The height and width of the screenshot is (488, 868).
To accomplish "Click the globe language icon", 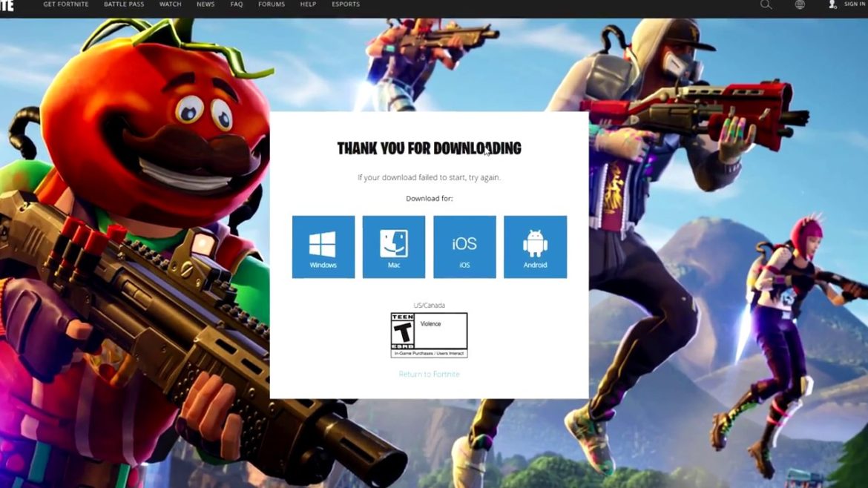I will (x=800, y=4).
